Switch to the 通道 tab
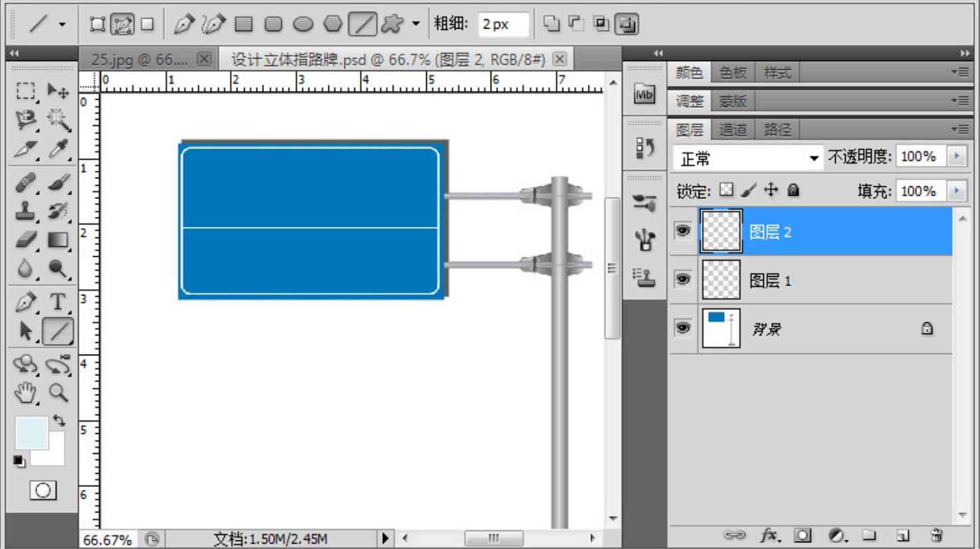 coord(733,130)
